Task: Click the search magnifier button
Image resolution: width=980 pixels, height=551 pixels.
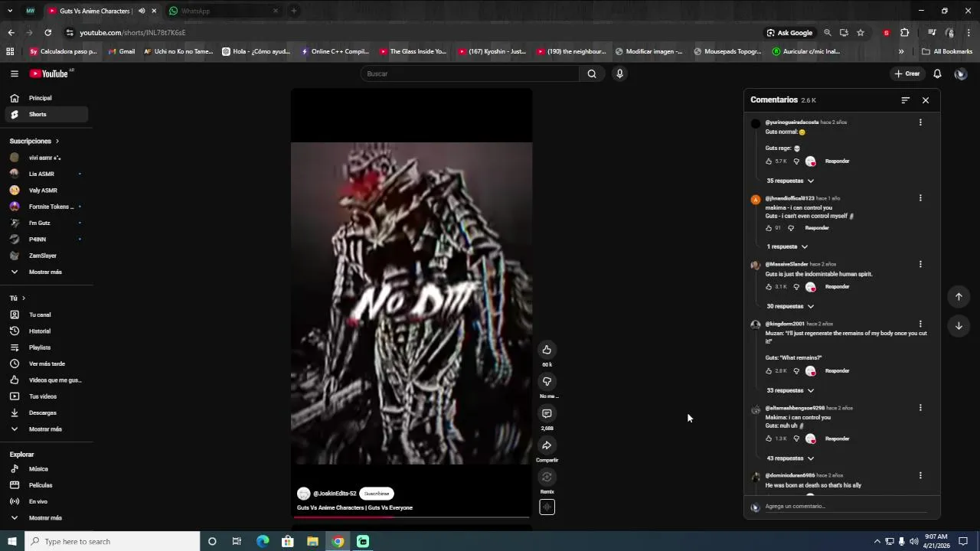Action: 592,73
